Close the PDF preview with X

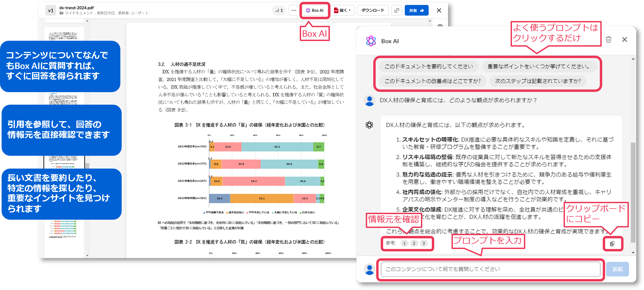click(439, 10)
